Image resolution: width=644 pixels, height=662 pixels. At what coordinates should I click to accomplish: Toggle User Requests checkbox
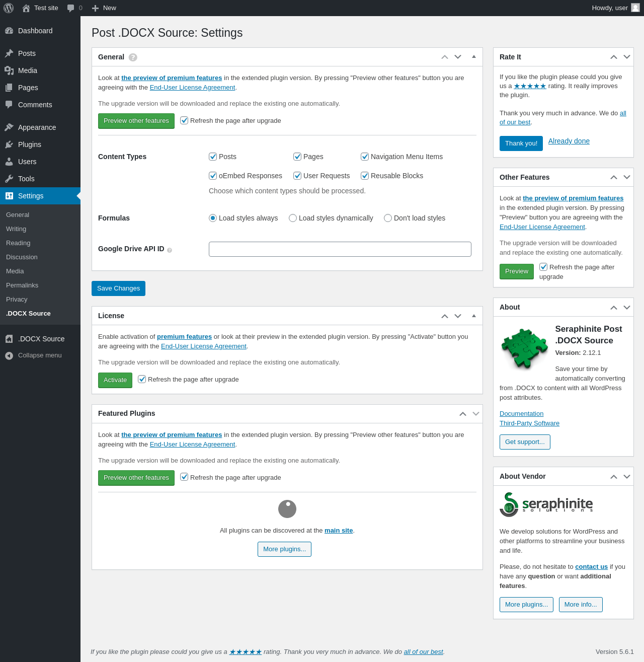[297, 176]
